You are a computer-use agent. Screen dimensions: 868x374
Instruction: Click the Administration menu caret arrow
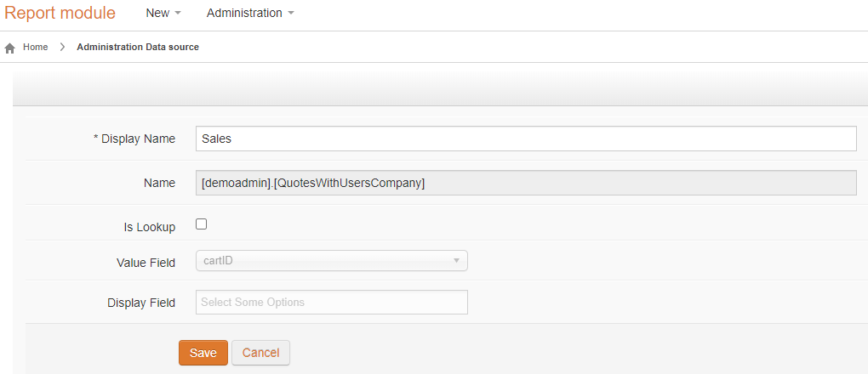[291, 14]
